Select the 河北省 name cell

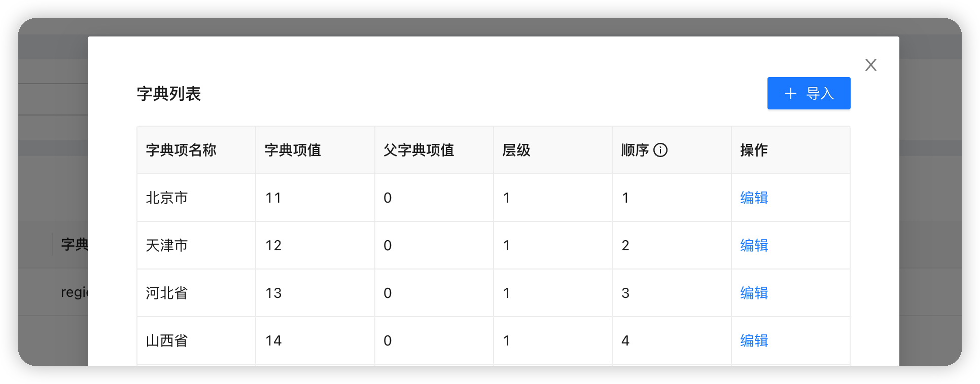coord(196,293)
